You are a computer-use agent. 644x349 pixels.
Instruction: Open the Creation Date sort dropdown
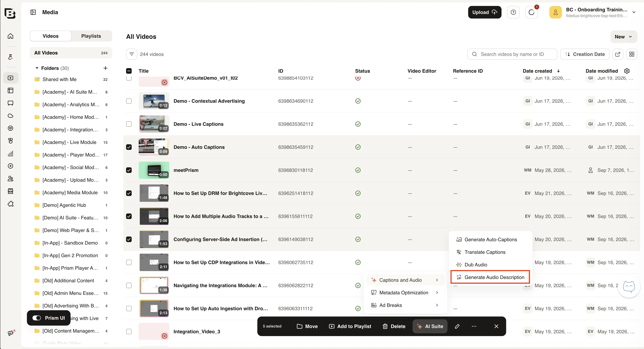coord(585,54)
